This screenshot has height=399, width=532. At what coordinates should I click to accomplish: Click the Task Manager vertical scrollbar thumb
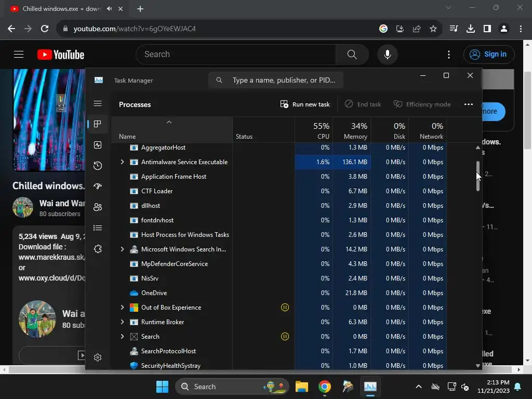pyautogui.click(x=478, y=176)
